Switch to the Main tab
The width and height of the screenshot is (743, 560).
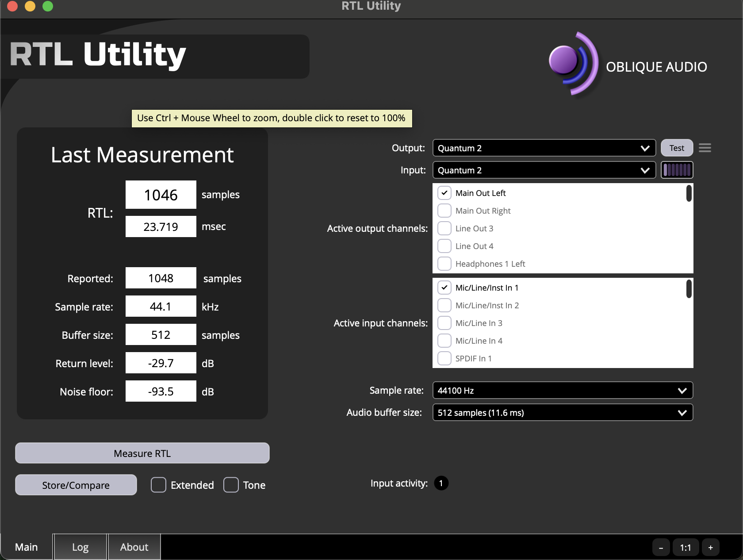tap(27, 547)
